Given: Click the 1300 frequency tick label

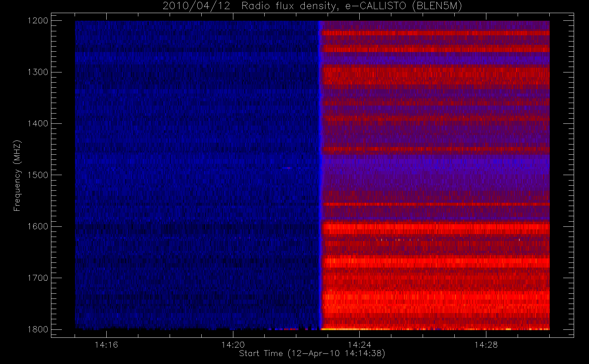Looking at the screenshot, I should 38,72.
